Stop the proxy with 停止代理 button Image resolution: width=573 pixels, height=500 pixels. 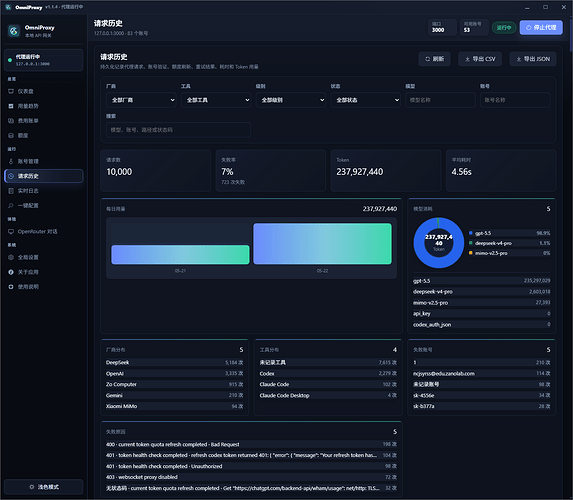pyautogui.click(x=541, y=27)
